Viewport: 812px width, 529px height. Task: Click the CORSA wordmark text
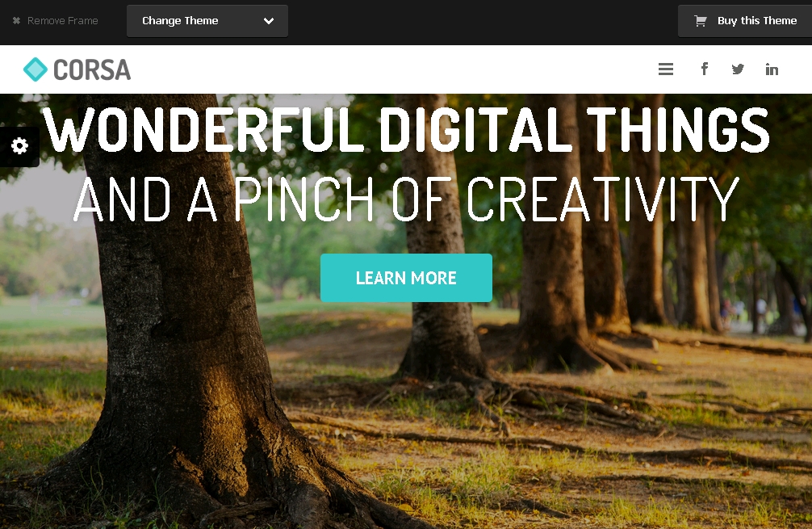92,70
